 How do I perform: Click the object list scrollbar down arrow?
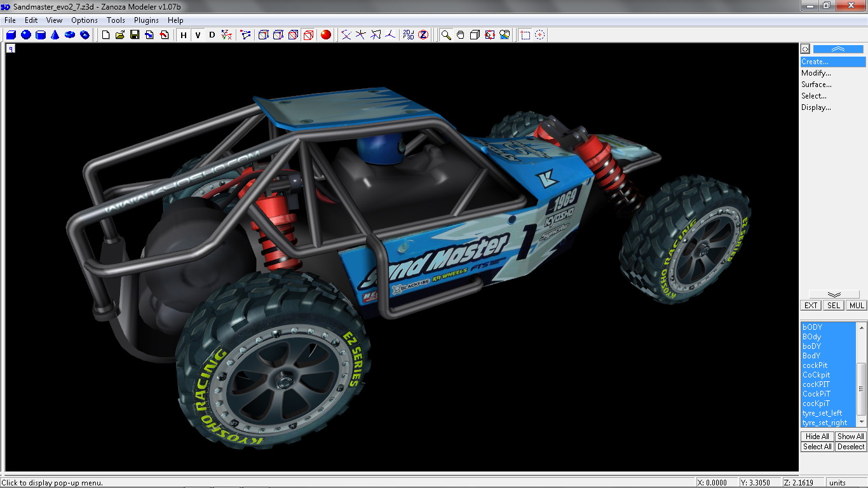click(x=862, y=422)
